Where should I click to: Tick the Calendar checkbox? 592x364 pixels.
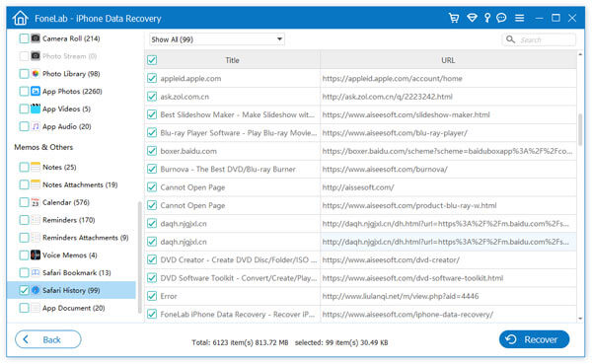coord(24,202)
